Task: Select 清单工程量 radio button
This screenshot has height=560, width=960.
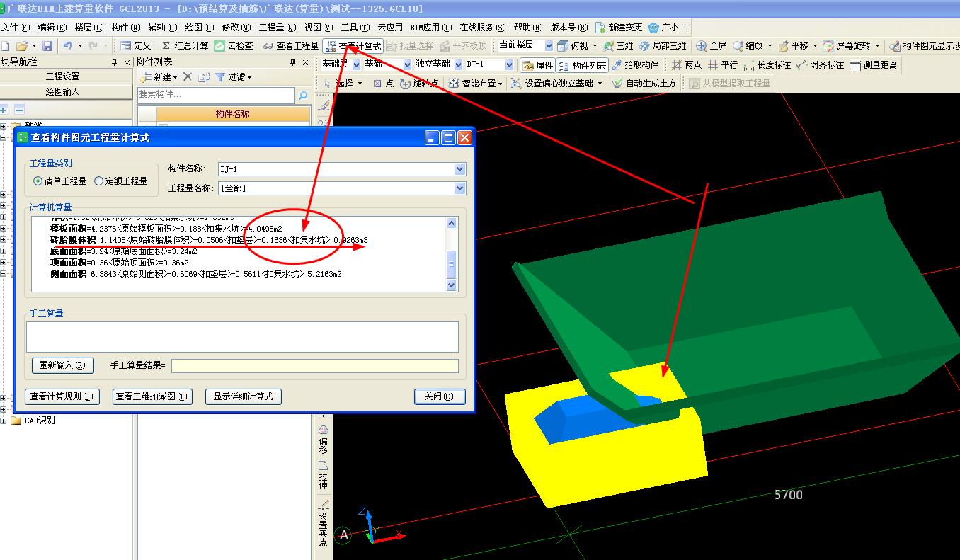Action: click(x=38, y=181)
